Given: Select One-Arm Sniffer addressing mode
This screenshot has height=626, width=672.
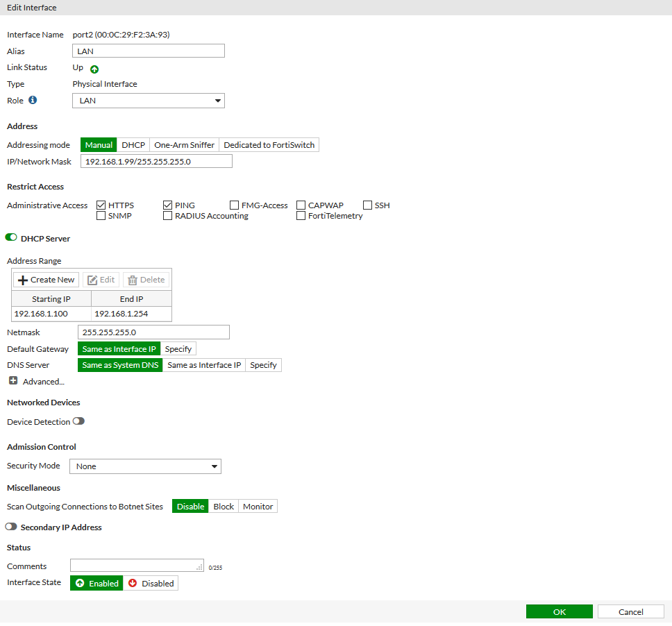Looking at the screenshot, I should (184, 145).
